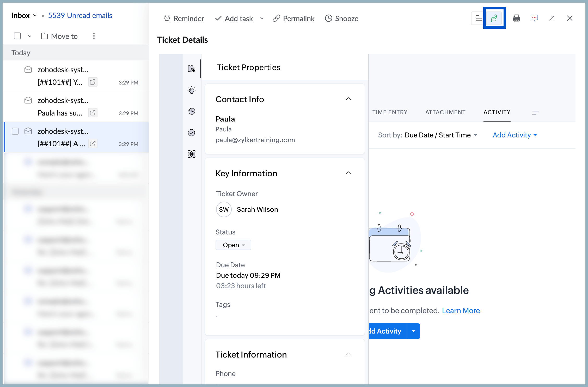The height and width of the screenshot is (387, 588).
Task: Click the approvals checkmark icon
Action: pos(192,132)
